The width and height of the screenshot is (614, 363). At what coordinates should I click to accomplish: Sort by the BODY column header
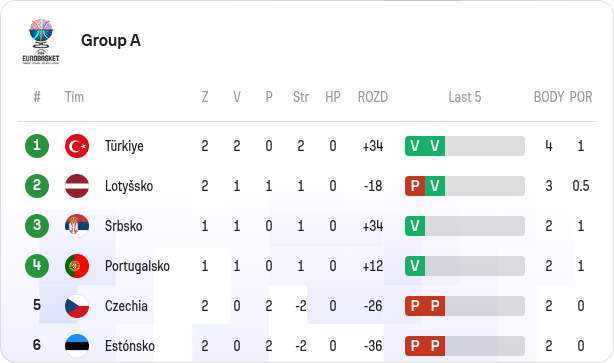549,97
